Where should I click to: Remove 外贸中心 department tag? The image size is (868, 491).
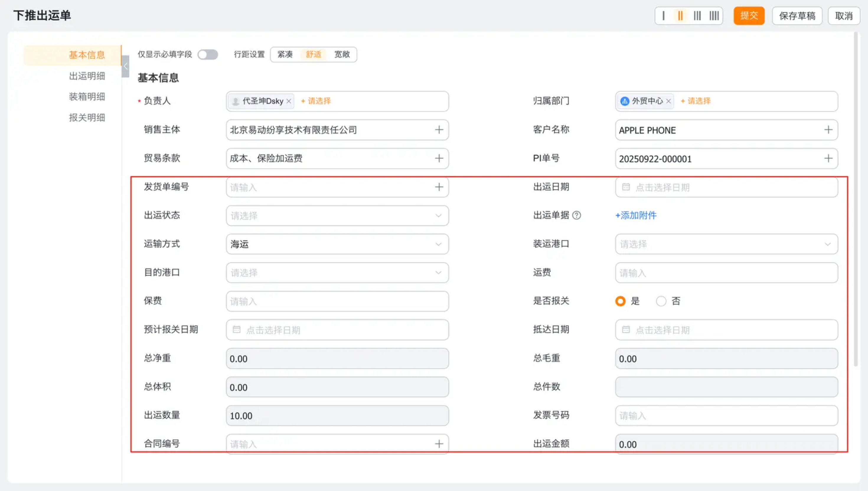click(x=668, y=101)
